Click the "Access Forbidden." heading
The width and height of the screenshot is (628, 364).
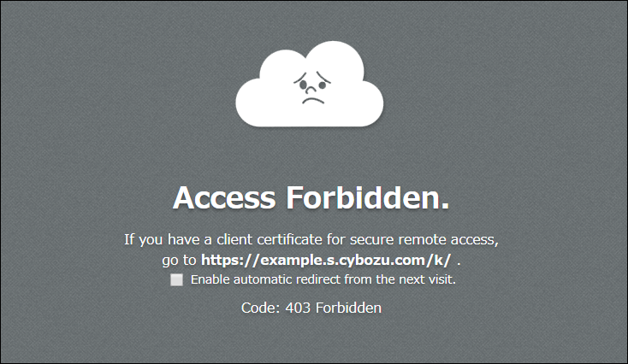(311, 199)
